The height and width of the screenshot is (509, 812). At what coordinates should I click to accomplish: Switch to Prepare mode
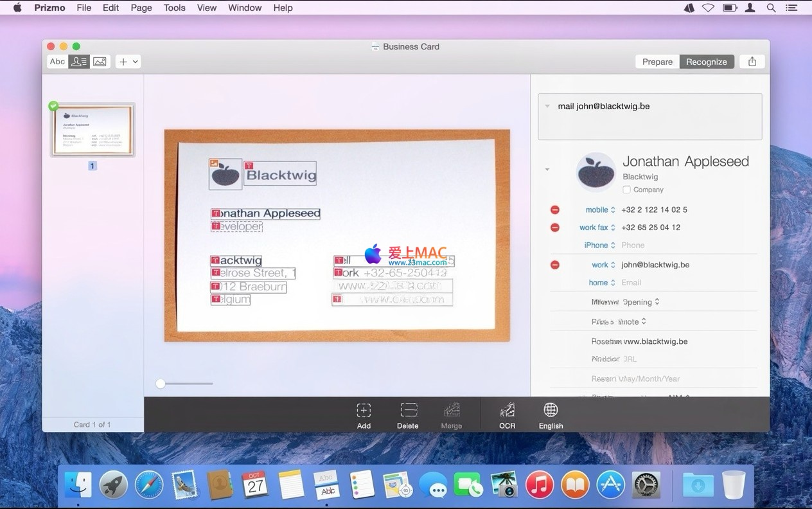pyautogui.click(x=657, y=62)
